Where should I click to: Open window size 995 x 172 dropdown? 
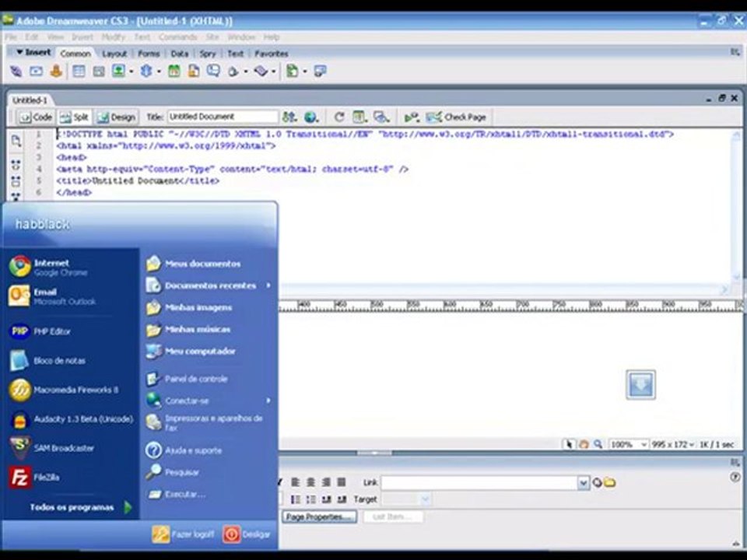tap(672, 444)
